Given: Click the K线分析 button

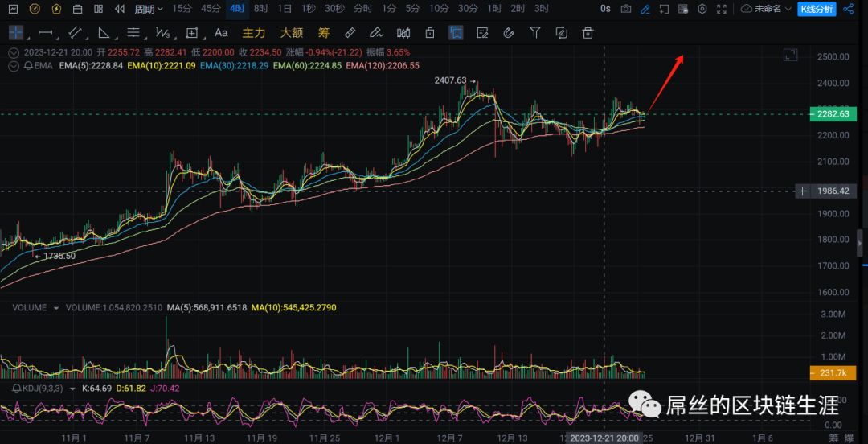Looking at the screenshot, I should [817, 9].
